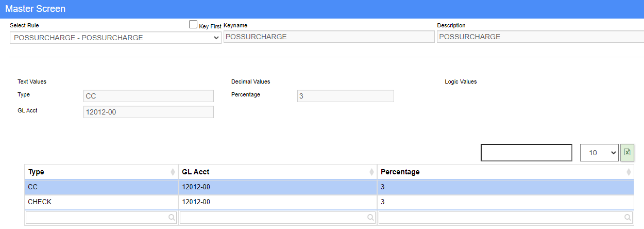This screenshot has width=644, height=229.
Task: Click magnifier icon in Percentage filter
Action: (628, 218)
